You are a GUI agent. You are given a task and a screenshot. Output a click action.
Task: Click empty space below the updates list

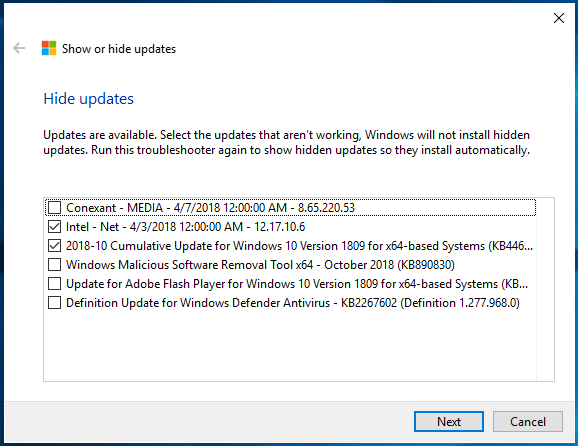pyautogui.click(x=290, y=346)
